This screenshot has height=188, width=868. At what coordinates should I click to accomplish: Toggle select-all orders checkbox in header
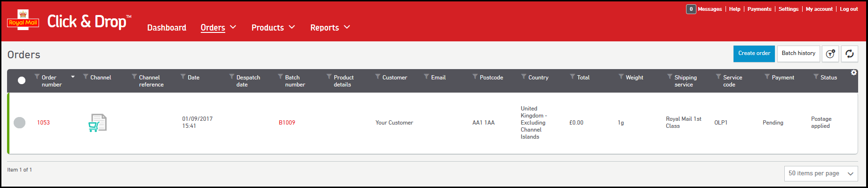tap(22, 80)
